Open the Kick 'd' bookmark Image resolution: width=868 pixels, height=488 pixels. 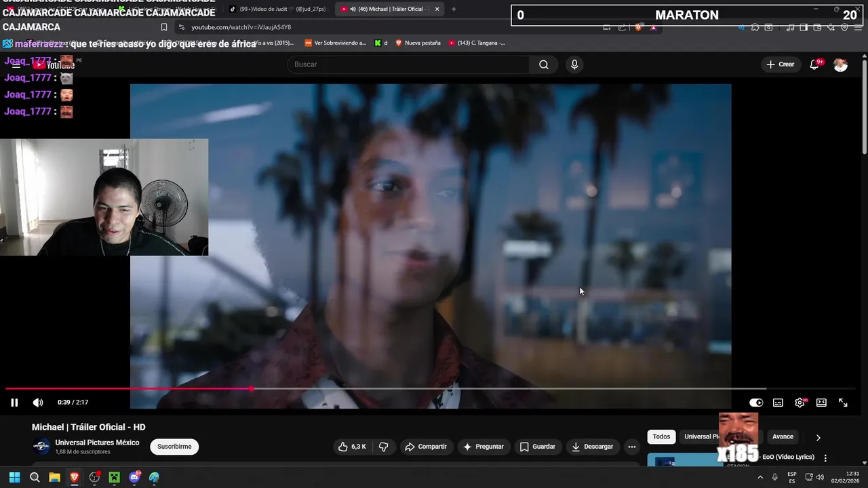point(381,43)
